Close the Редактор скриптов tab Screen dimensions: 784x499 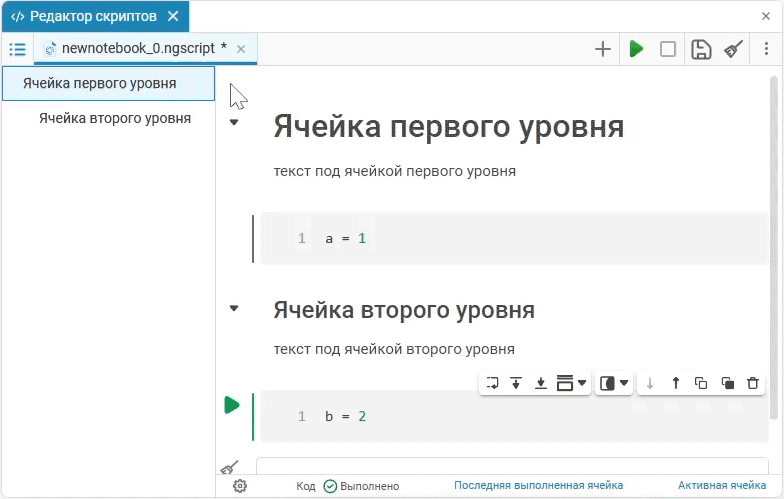[x=173, y=16]
